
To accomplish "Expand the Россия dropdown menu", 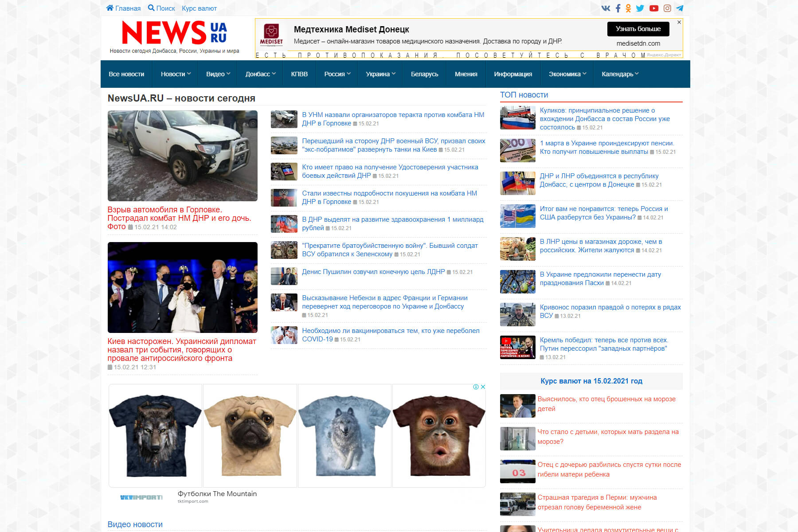I will (x=337, y=74).
